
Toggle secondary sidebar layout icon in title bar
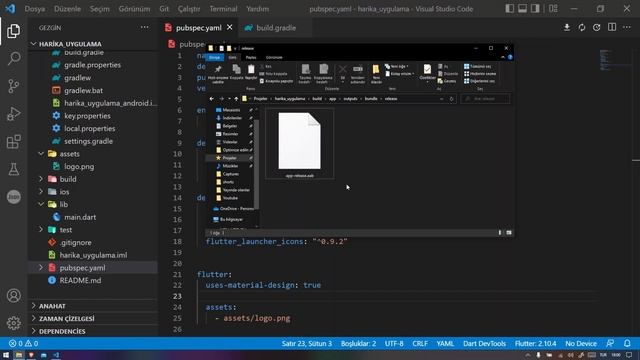[x=535, y=9]
